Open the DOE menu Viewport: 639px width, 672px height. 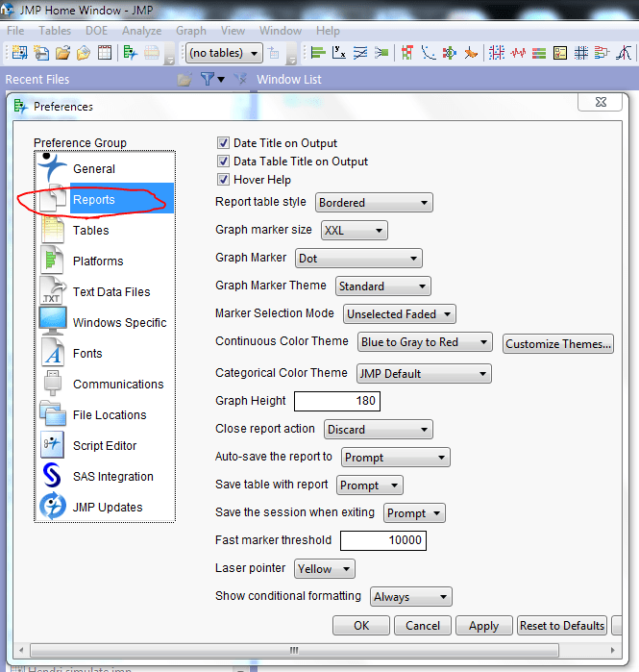point(96,31)
